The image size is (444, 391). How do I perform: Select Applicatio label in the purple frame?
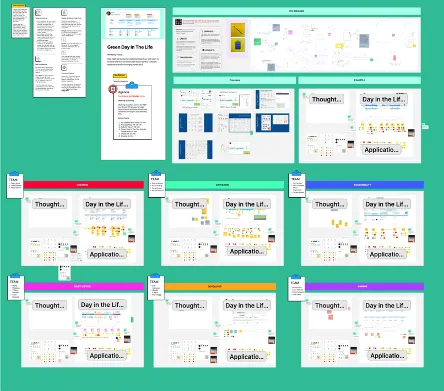[x=387, y=356]
